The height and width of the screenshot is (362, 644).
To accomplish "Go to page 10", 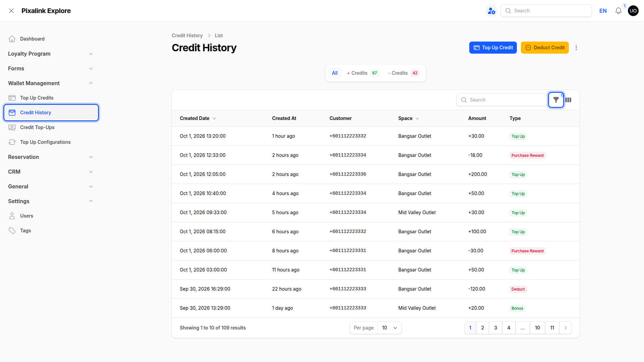I will [x=537, y=328].
